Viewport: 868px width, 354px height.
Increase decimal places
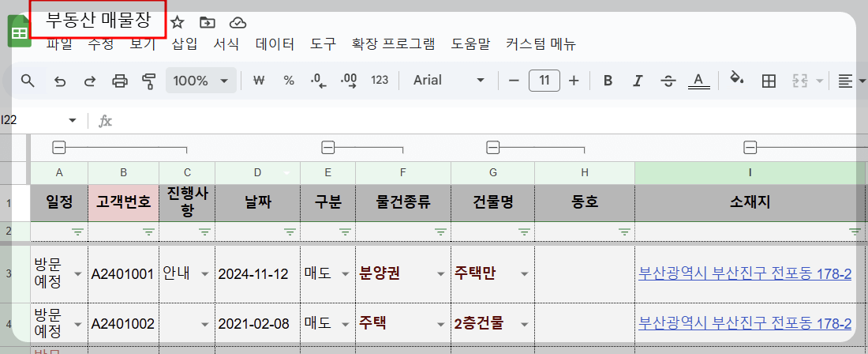coord(350,81)
